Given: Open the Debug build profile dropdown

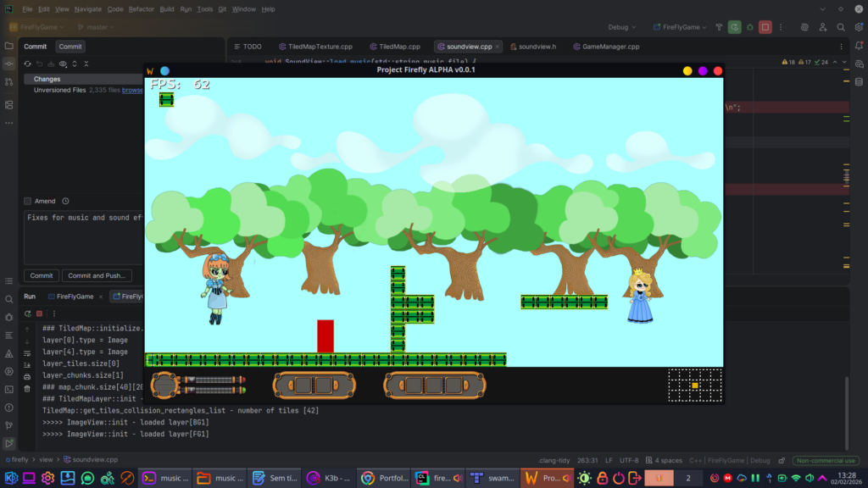Looking at the screenshot, I should tap(621, 27).
